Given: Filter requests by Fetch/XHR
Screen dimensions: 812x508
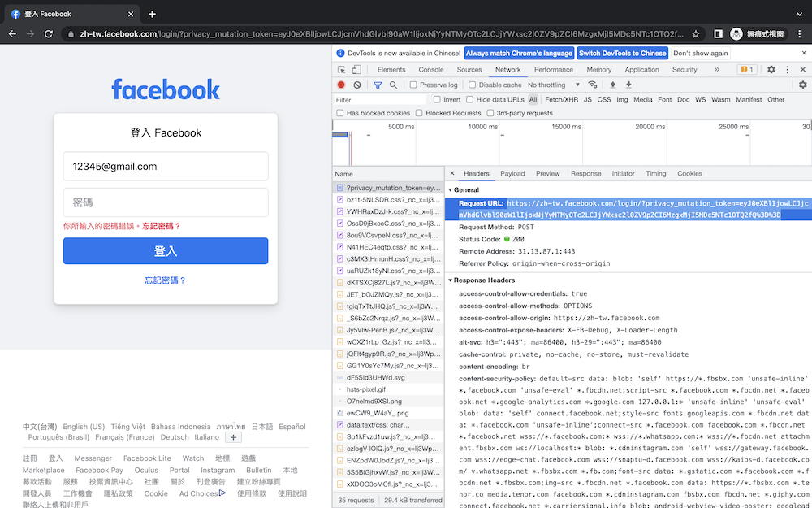Looking at the screenshot, I should (x=561, y=99).
